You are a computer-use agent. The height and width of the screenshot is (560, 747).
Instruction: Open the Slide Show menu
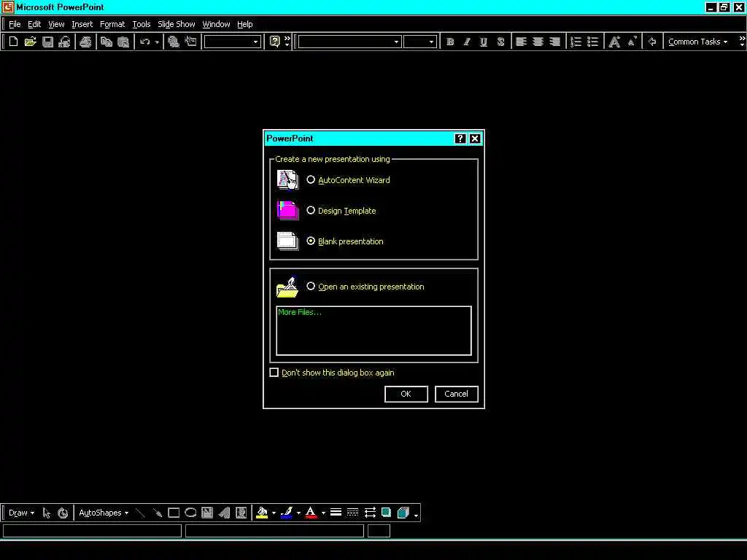click(x=177, y=24)
